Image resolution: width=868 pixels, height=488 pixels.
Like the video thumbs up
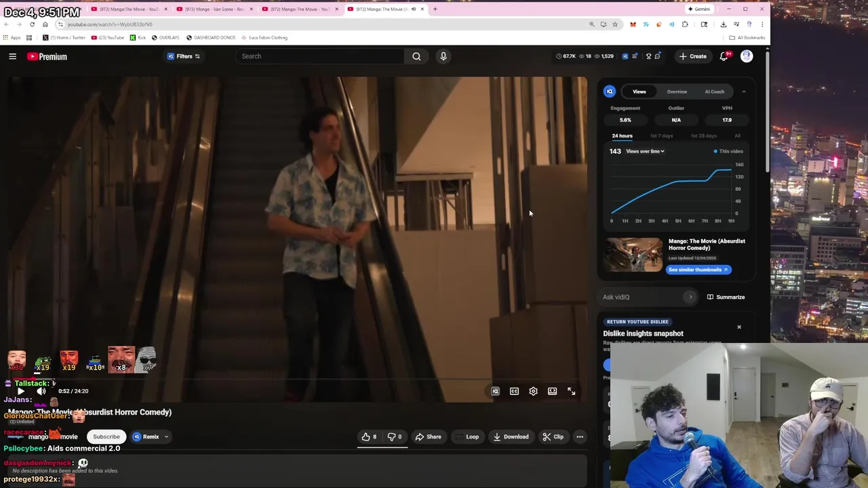369,436
